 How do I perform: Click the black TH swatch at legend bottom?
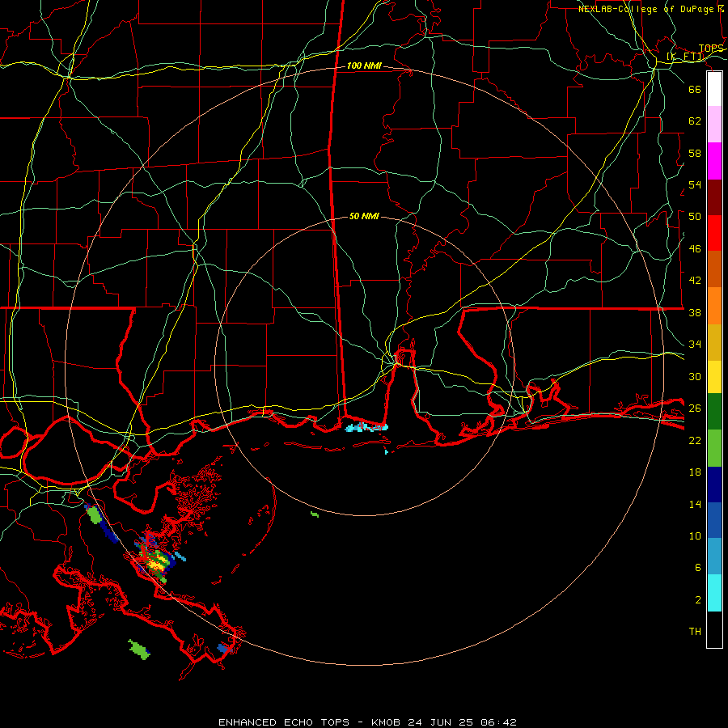(714, 629)
